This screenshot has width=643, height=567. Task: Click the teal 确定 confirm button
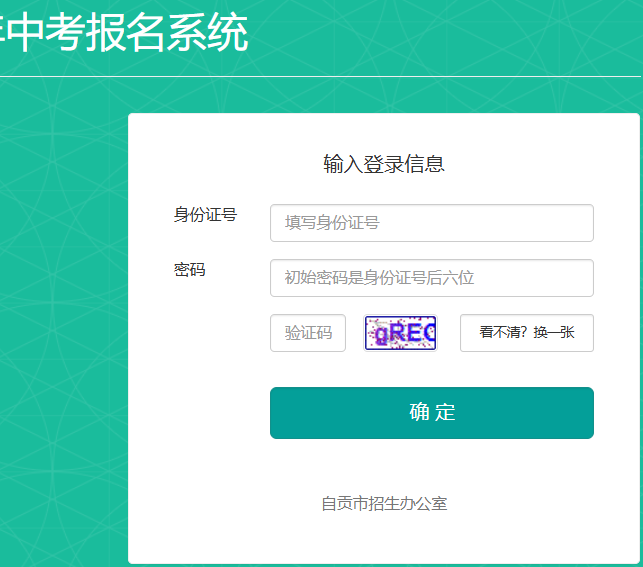(x=431, y=413)
